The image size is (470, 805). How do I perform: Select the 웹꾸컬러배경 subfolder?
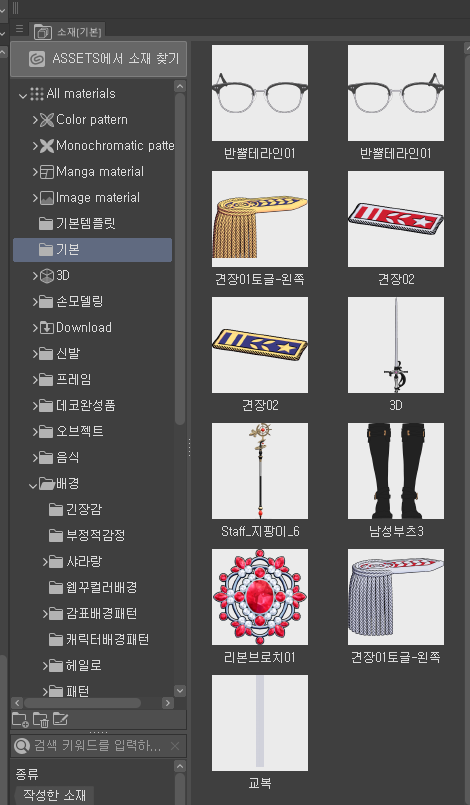92,587
